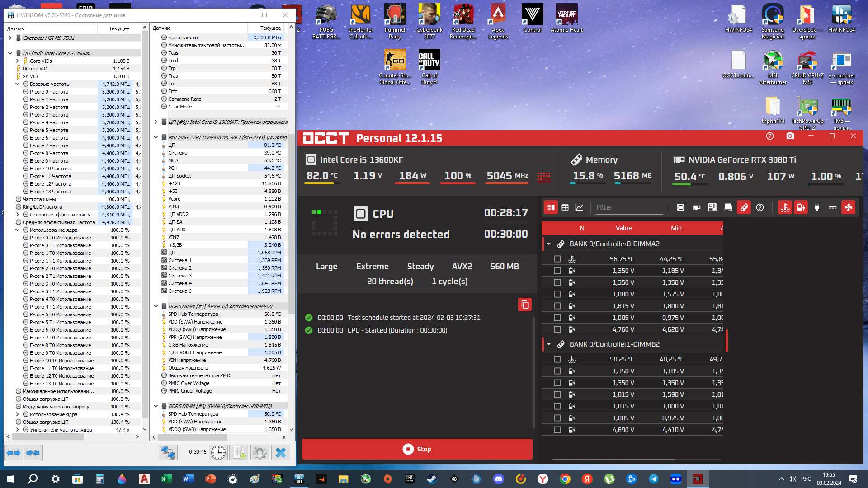Collapse BANK 0/Controller1-DIMMB2 group
The image size is (868, 488).
coord(549,344)
